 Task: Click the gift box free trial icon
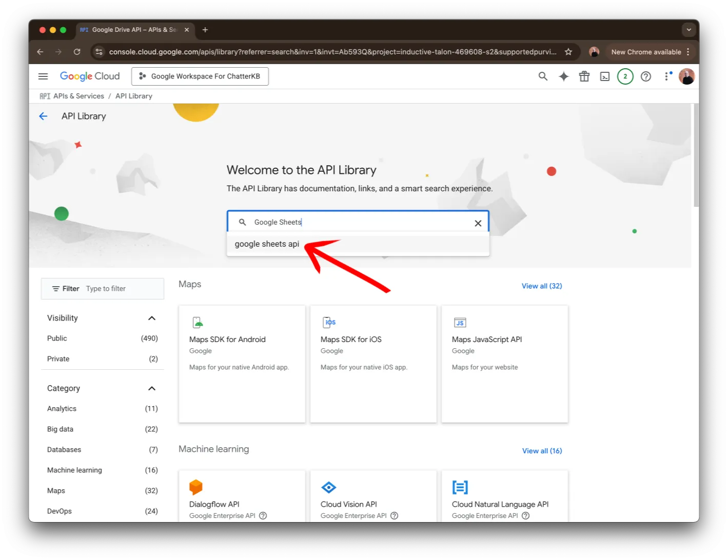pos(584,76)
